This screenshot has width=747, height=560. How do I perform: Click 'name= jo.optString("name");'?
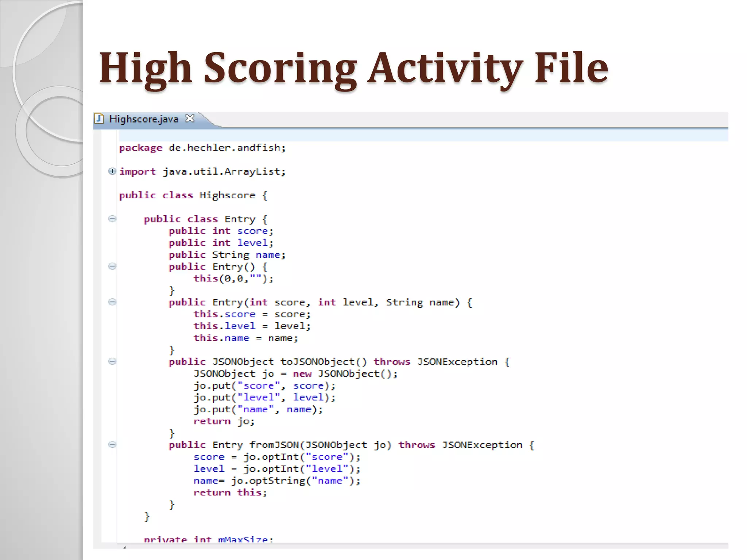[277, 481]
